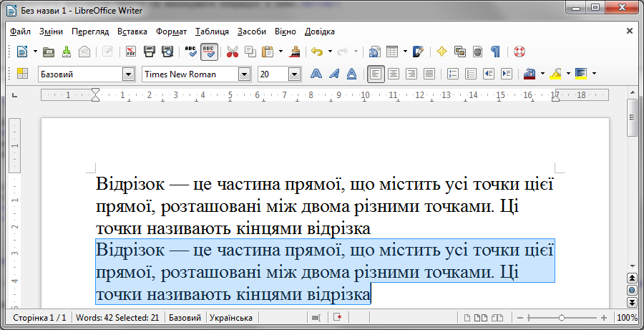
Task: Open the paragraph style dropdown Базовий
Action: pyautogui.click(x=129, y=74)
